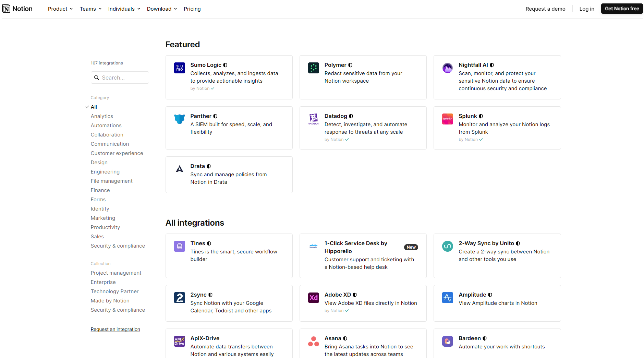Select the Forms category

tap(98, 200)
